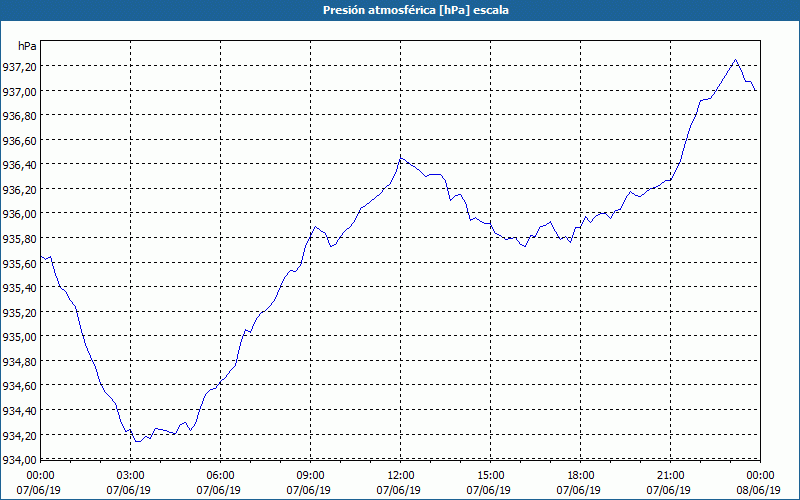Click the chart title "Presión atmosférica [hPa] escala"
800x500 pixels.
(x=416, y=10)
